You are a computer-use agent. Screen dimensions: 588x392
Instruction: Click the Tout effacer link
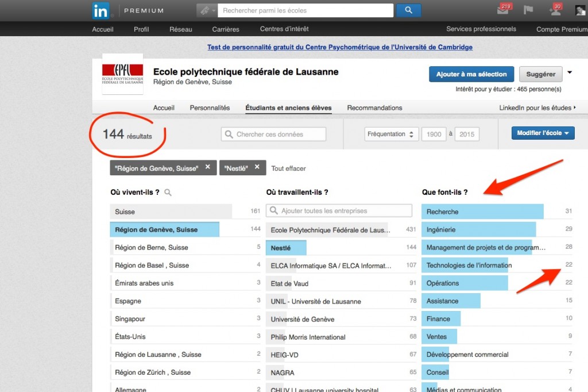point(288,168)
